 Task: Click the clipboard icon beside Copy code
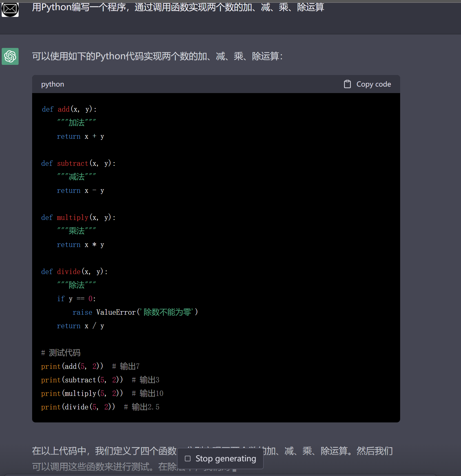click(347, 84)
